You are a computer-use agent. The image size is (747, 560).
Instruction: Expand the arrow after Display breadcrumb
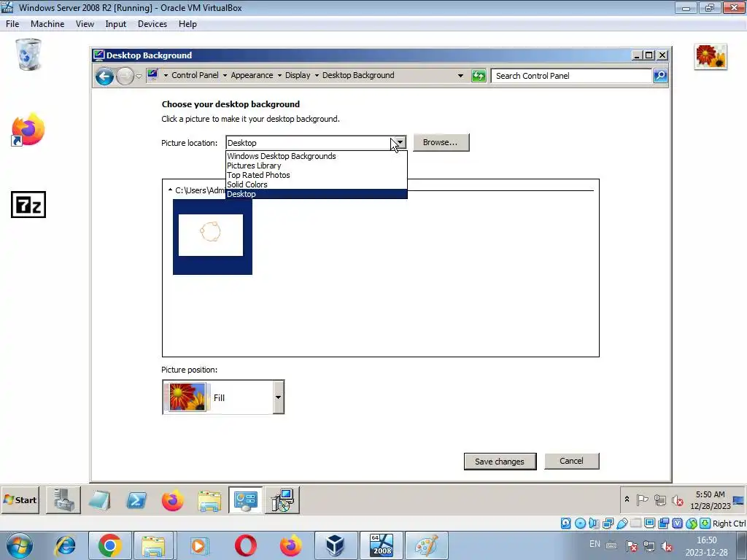[x=317, y=75]
